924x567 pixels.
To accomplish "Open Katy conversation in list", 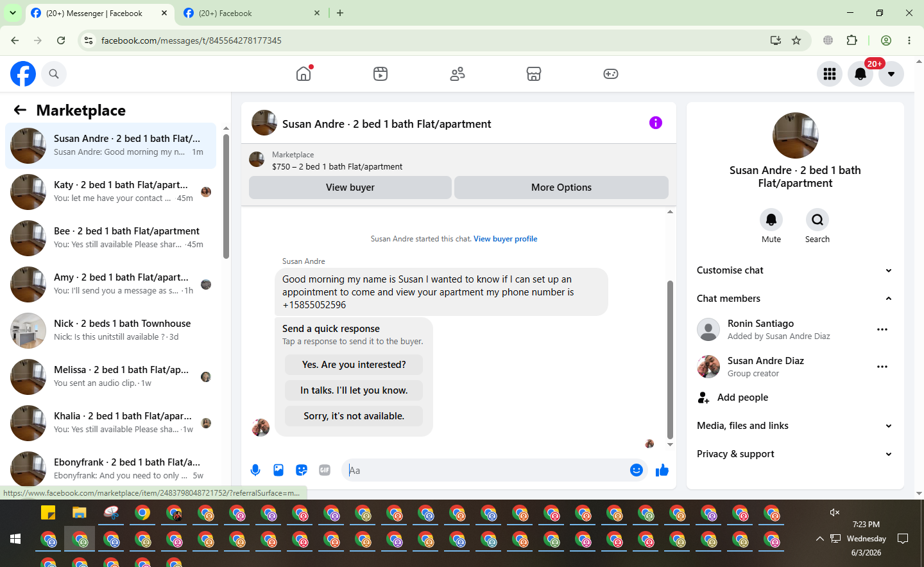I will coord(111,192).
